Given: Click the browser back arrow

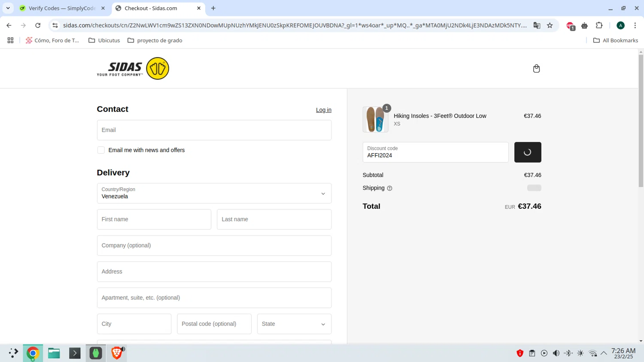Looking at the screenshot, I should pyautogui.click(x=9, y=25).
